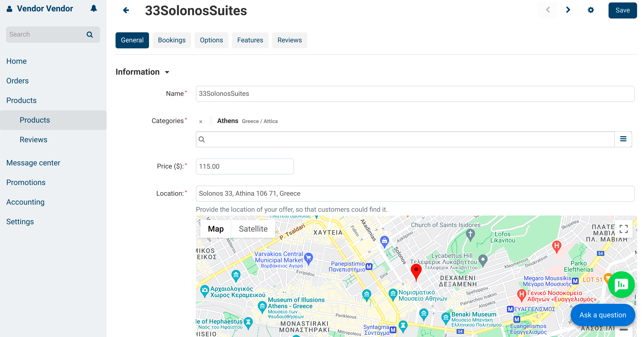The width and height of the screenshot is (644, 337).
Task: Switch map to Map view
Action: tap(216, 229)
